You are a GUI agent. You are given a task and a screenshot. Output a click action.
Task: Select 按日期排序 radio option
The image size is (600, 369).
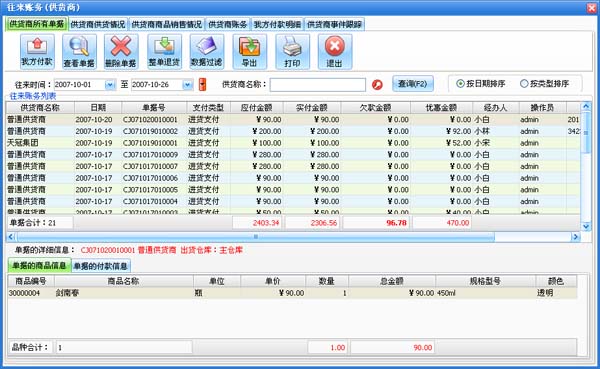(481, 83)
